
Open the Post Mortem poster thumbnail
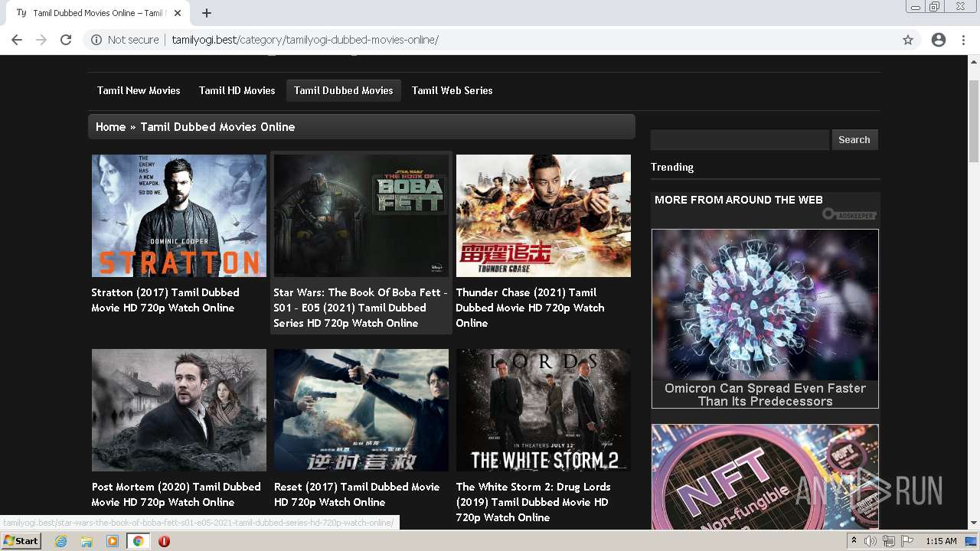(179, 410)
